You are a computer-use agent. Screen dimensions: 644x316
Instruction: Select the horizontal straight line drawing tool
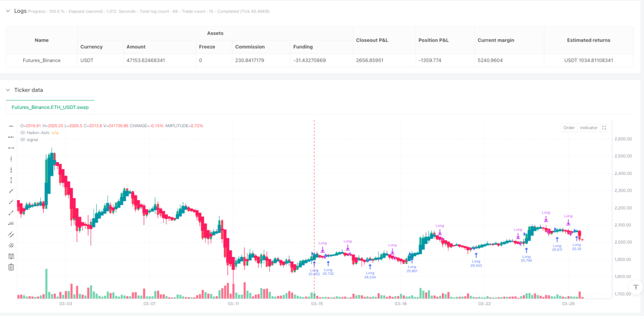11,126
